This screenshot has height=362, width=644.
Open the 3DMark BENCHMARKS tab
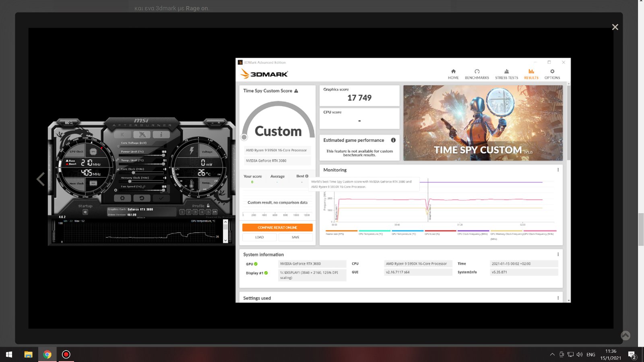(477, 74)
